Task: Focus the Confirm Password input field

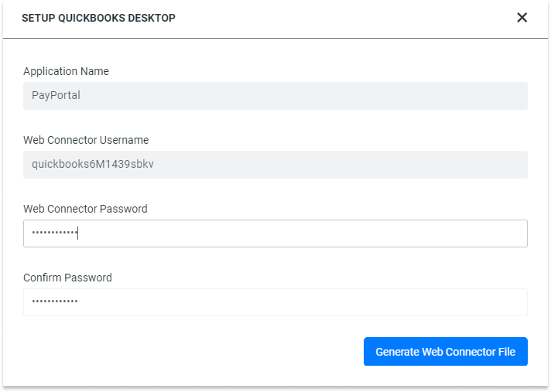Action: [275, 302]
